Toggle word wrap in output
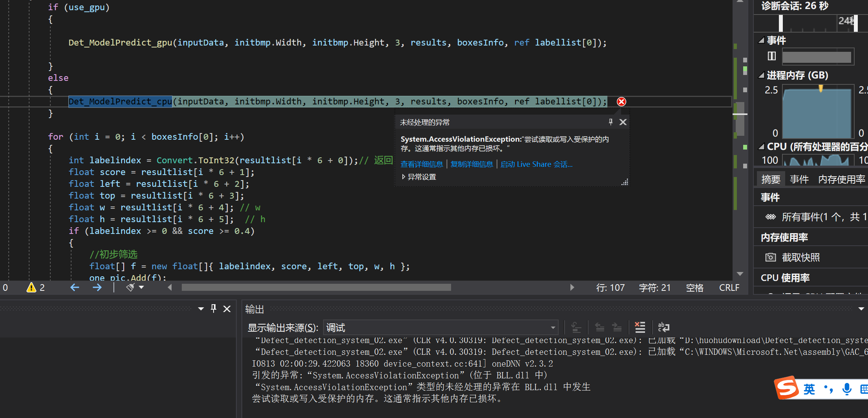 (663, 327)
